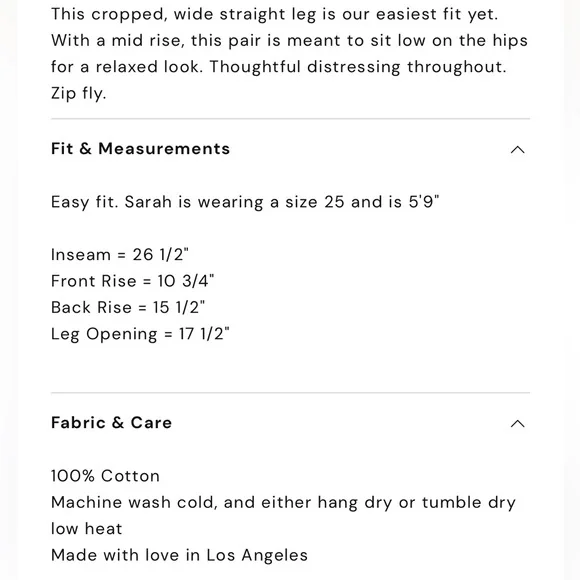580x580 pixels.
Task: Collapse the Fit & Measurements chevron arrow
Action: 517,149
